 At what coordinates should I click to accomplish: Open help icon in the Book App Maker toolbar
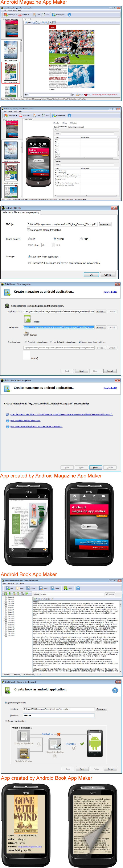coord(78,588)
